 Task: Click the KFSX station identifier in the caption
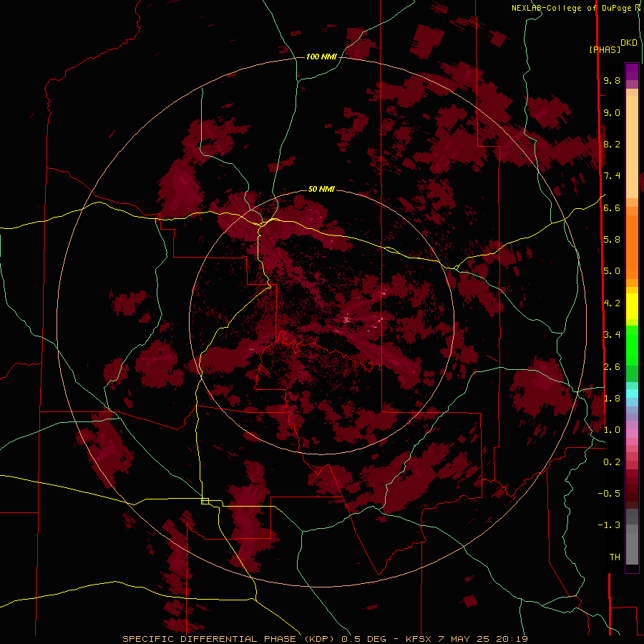(x=419, y=639)
